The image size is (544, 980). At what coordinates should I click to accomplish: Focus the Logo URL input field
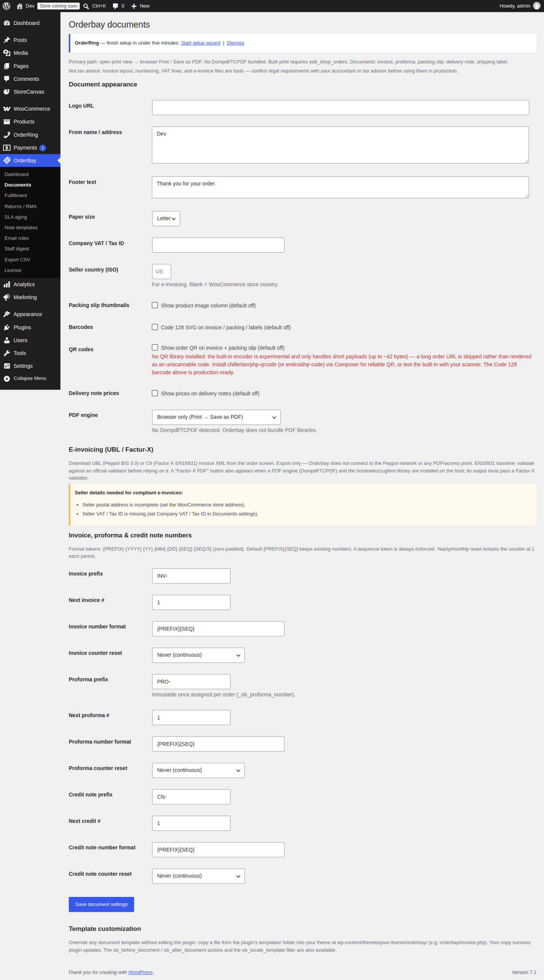click(341, 108)
